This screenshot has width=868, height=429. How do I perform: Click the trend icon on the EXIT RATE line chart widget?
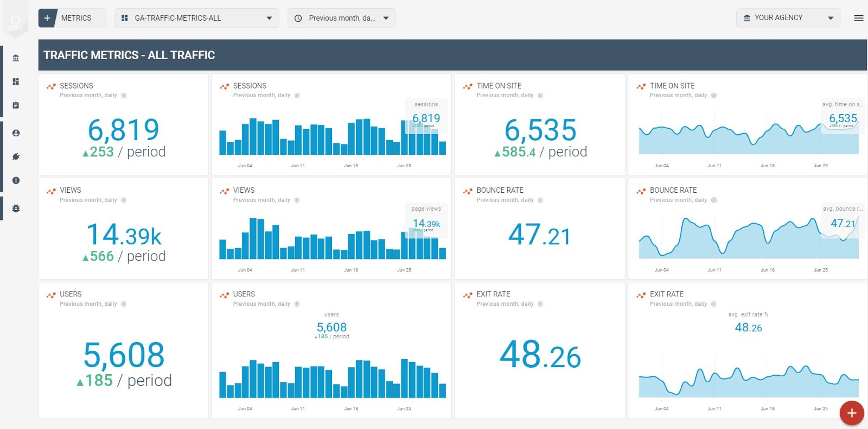click(641, 295)
